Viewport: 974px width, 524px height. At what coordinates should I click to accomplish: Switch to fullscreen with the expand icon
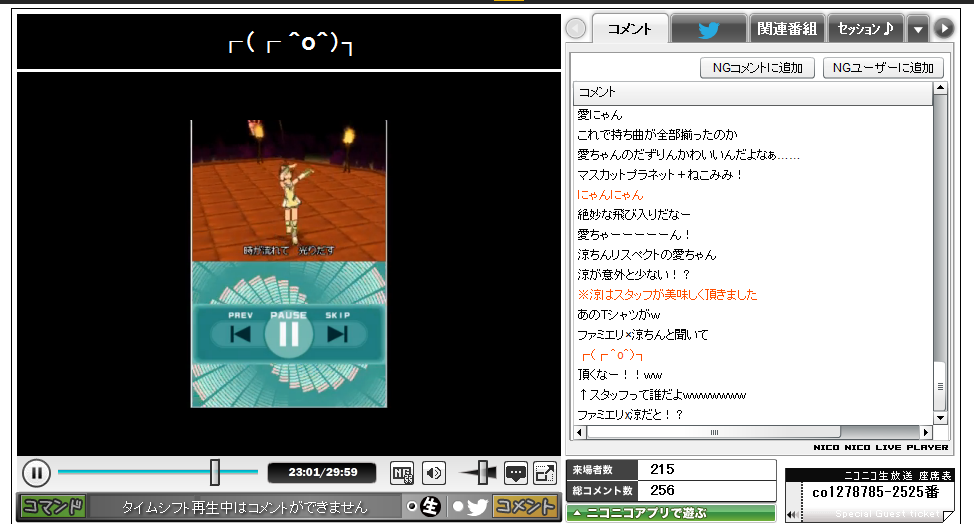pos(545,474)
